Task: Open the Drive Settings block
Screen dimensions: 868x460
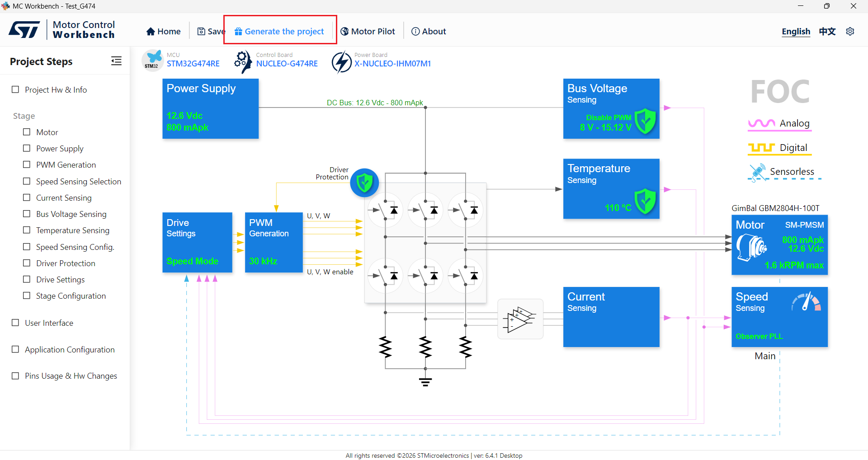Action: coord(198,243)
